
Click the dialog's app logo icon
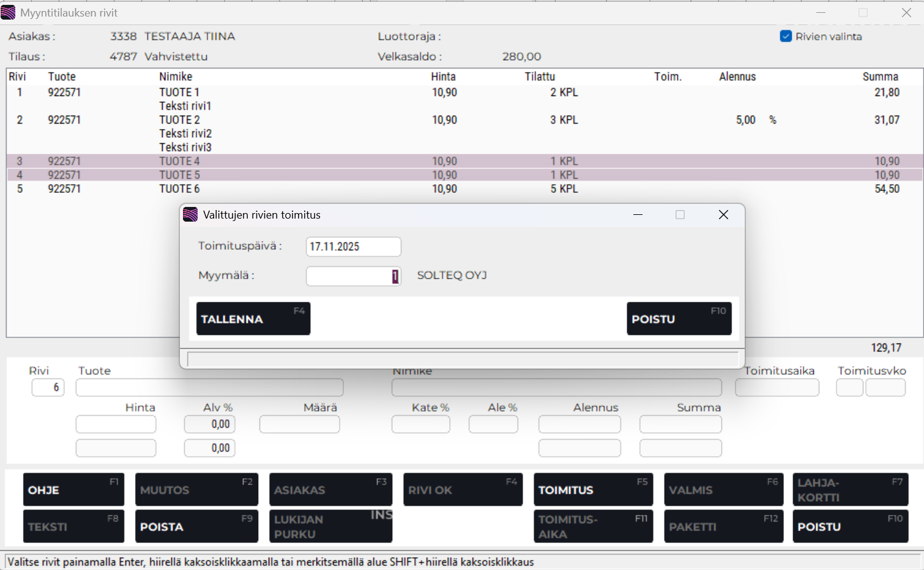190,215
